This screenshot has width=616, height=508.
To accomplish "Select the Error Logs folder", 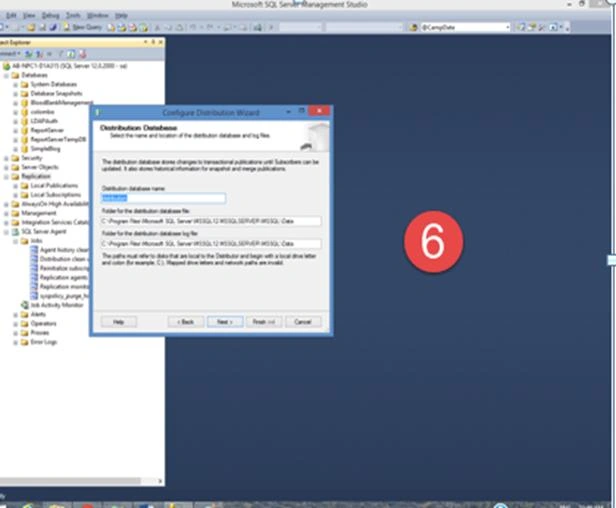I will [44, 342].
